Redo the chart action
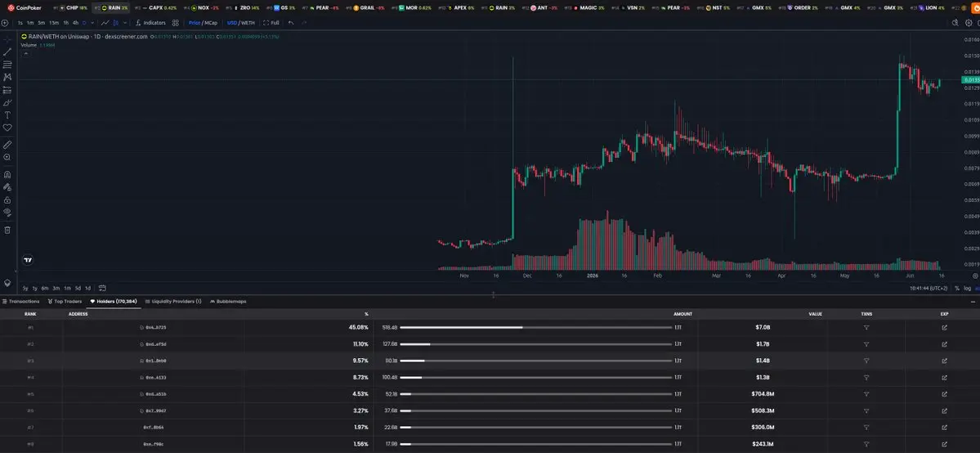The width and height of the screenshot is (980, 453). point(304,23)
